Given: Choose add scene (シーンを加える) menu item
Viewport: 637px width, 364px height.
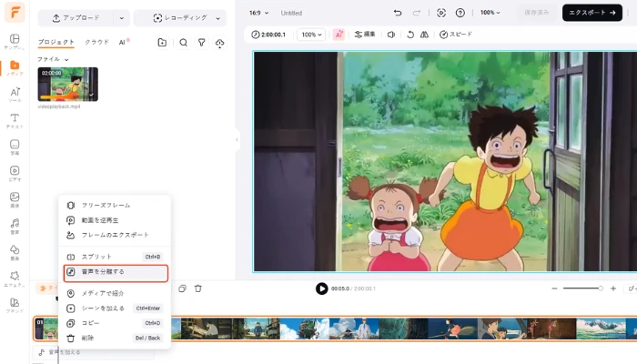Looking at the screenshot, I should (115, 308).
